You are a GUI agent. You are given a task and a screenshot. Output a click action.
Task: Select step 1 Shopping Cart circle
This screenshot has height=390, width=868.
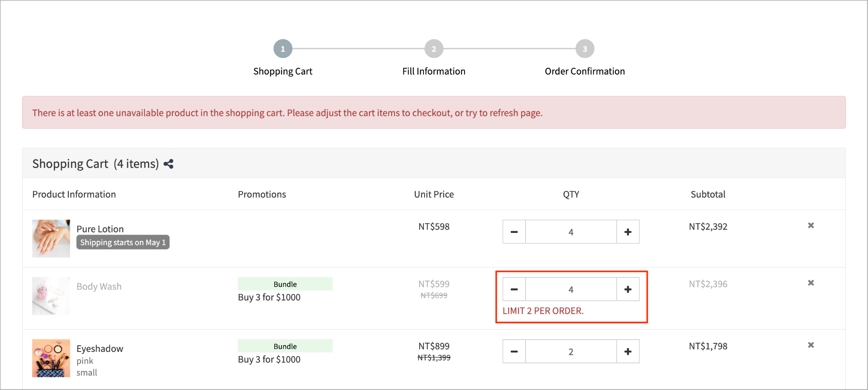pos(283,49)
